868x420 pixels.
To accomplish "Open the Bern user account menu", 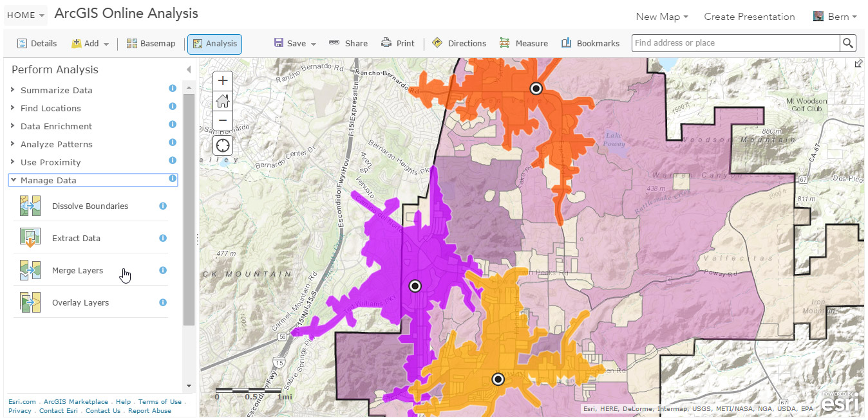I will tap(835, 17).
